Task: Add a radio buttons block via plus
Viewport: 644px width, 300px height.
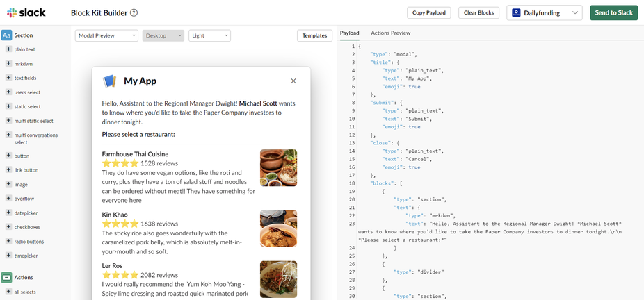Action: coord(8,241)
